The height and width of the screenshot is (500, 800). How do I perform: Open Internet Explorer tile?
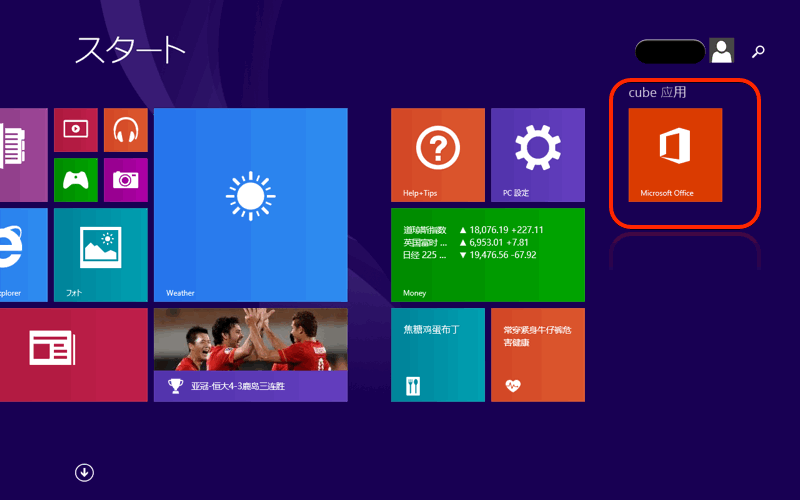pos(22,254)
